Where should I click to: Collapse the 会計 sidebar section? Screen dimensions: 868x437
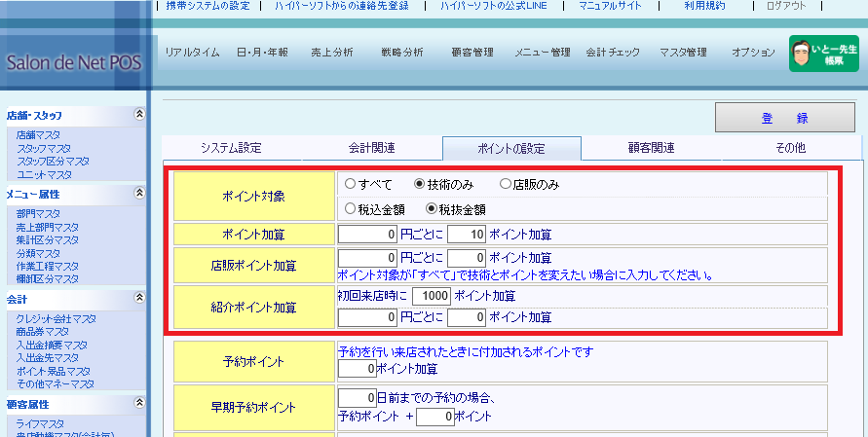139,300
